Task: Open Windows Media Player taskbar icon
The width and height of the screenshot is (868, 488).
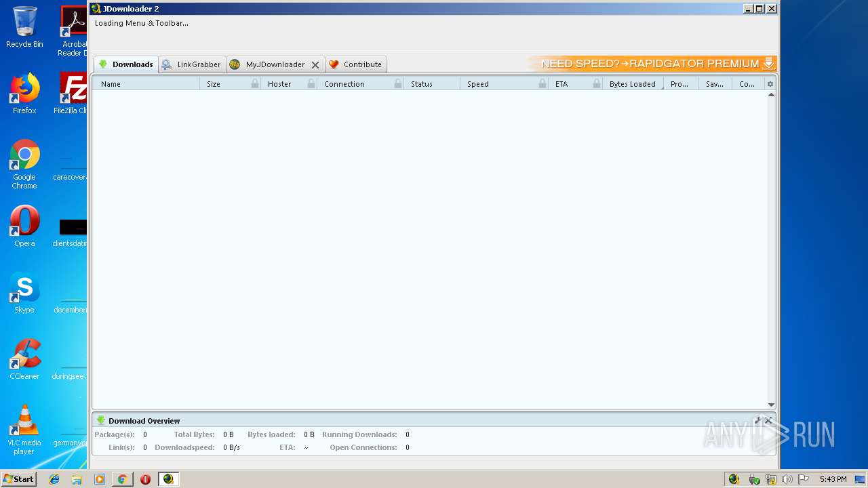Action: tap(100, 479)
